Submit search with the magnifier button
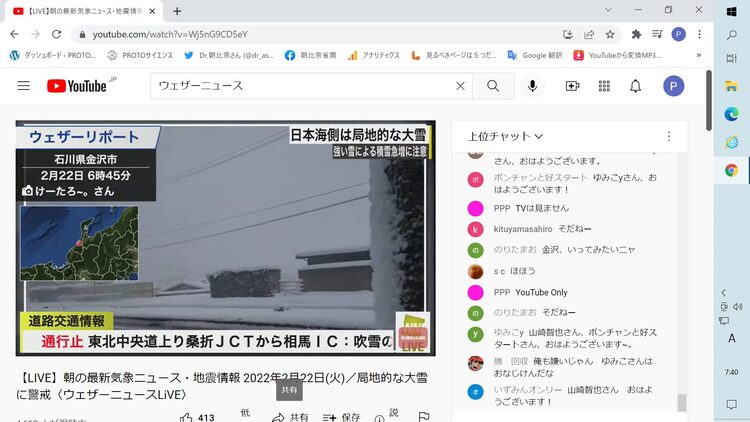The width and height of the screenshot is (750, 422). click(493, 86)
